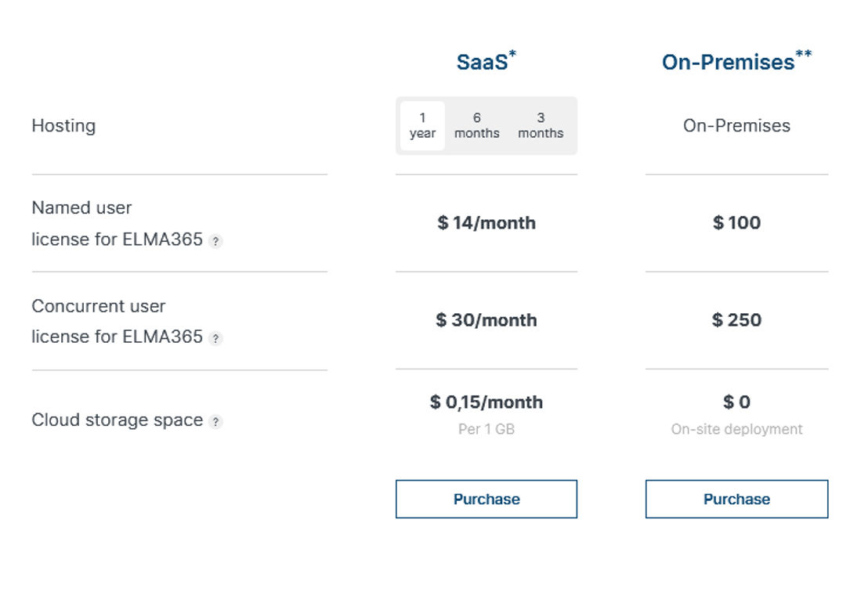Select the Hosting row label

(63, 126)
